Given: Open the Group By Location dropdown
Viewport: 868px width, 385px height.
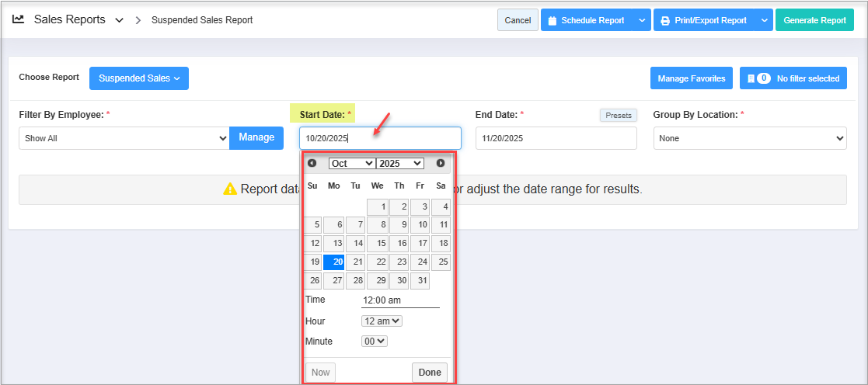Looking at the screenshot, I should click(x=750, y=138).
